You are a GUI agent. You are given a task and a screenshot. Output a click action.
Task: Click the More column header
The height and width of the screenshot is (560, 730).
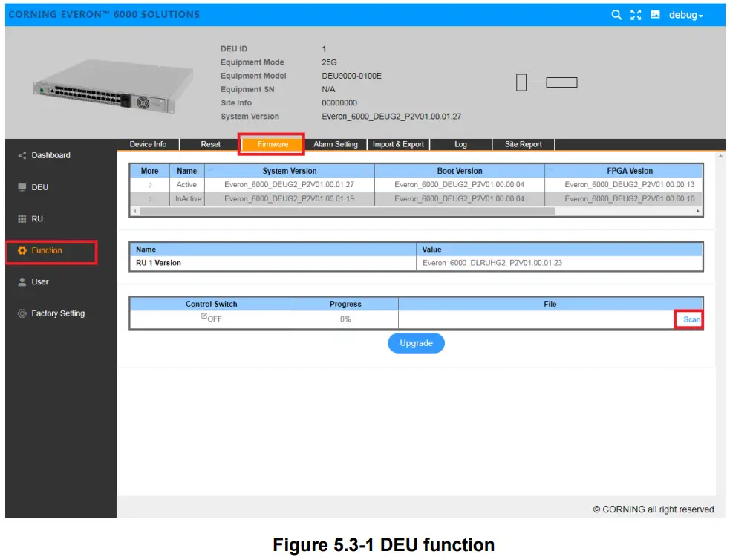pos(149,171)
